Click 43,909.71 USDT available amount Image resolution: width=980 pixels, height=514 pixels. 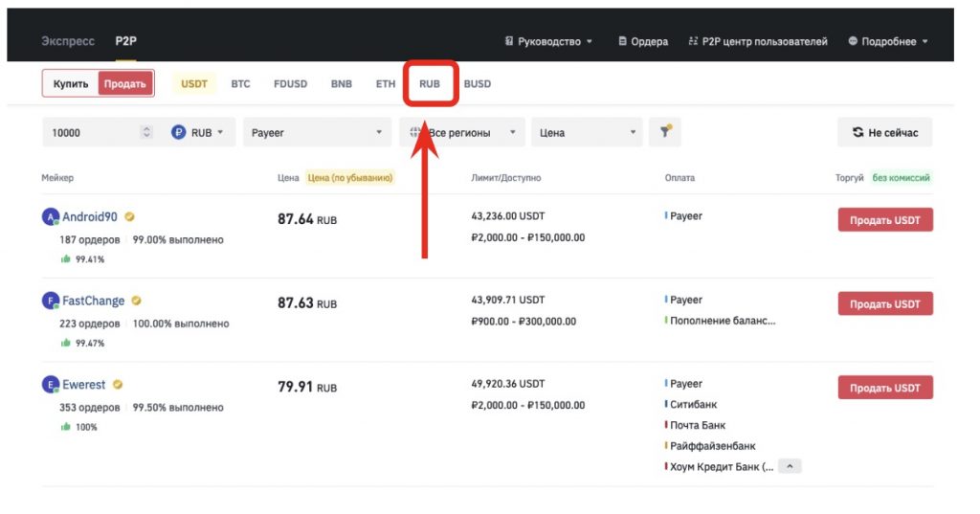[x=508, y=301]
